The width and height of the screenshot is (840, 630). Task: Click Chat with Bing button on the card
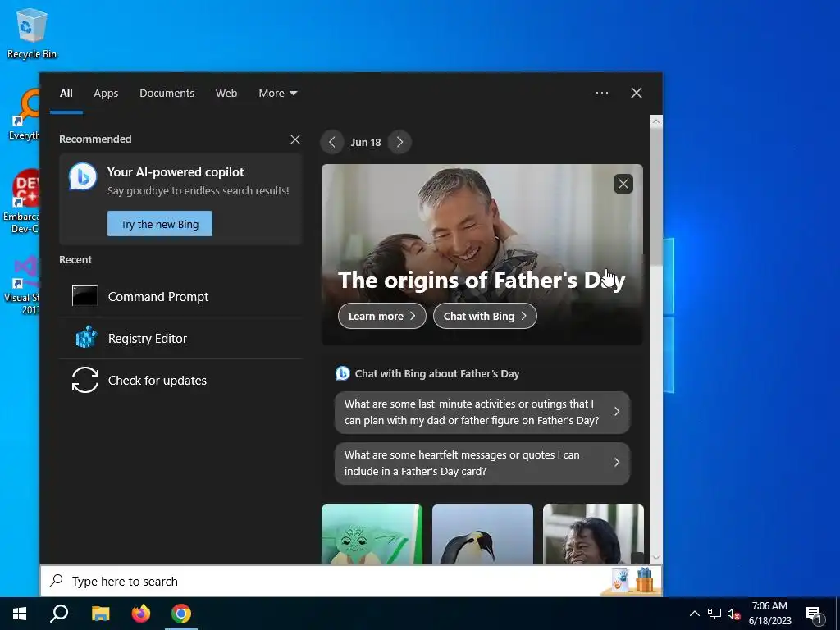click(485, 316)
